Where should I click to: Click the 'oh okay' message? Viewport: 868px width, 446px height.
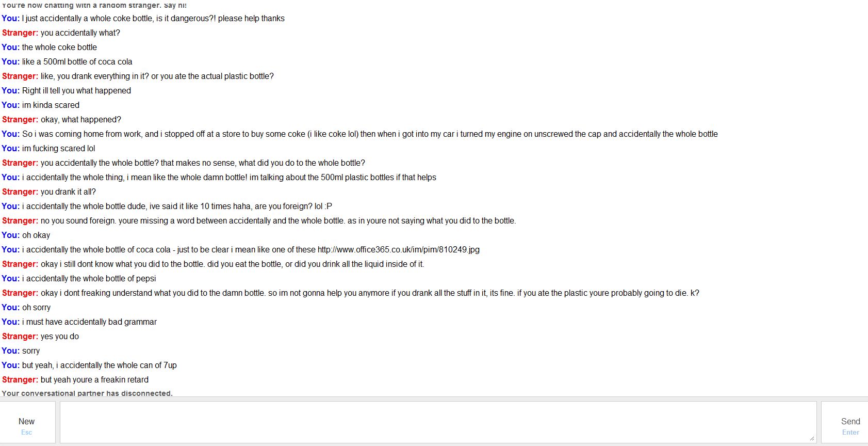coord(36,235)
